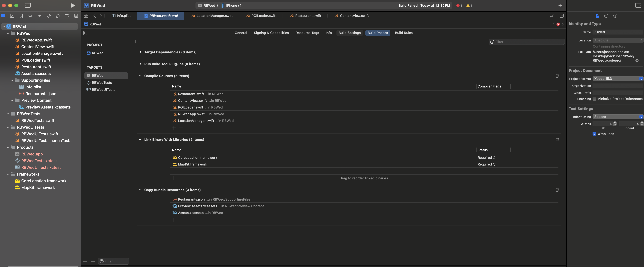
Task: Change MapKit.framework Required status
Action: (x=486, y=164)
